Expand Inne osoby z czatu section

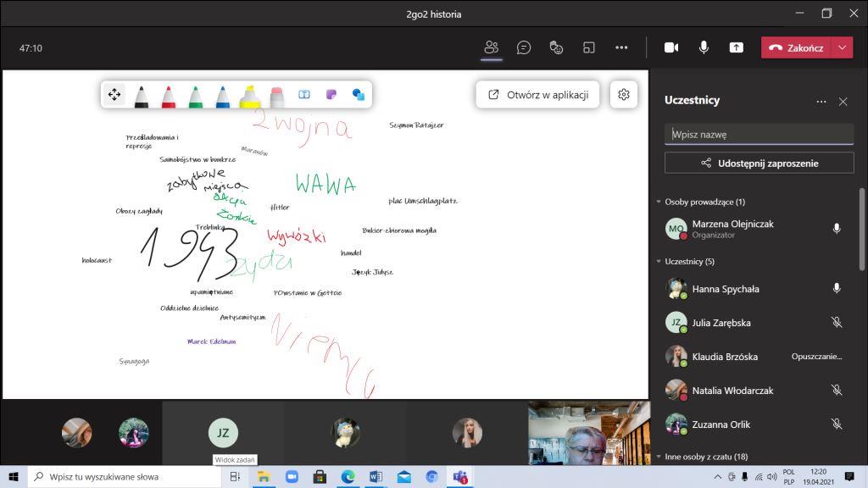click(659, 457)
